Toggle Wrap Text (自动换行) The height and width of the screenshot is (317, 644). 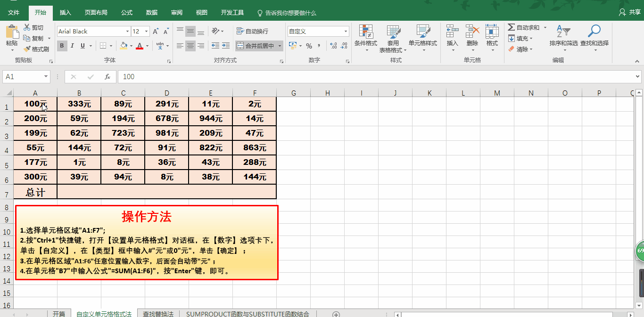[253, 32]
